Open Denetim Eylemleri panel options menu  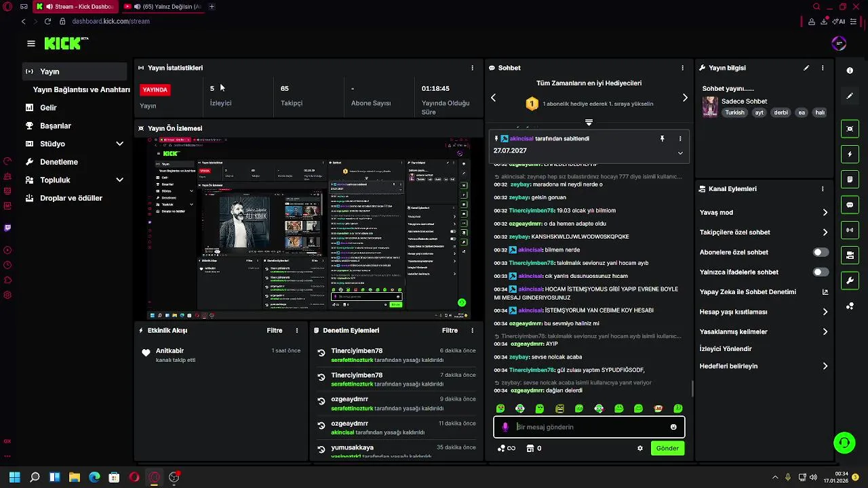coord(472,331)
